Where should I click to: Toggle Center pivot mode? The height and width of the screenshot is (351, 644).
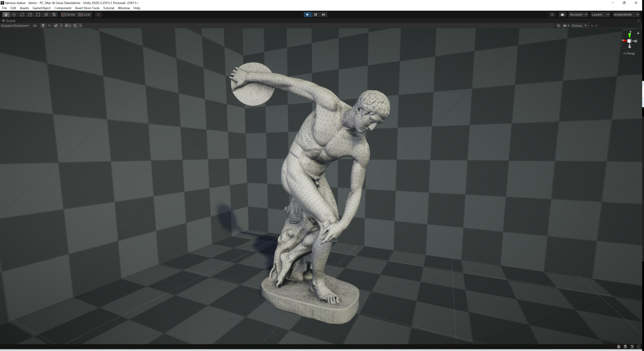click(68, 14)
